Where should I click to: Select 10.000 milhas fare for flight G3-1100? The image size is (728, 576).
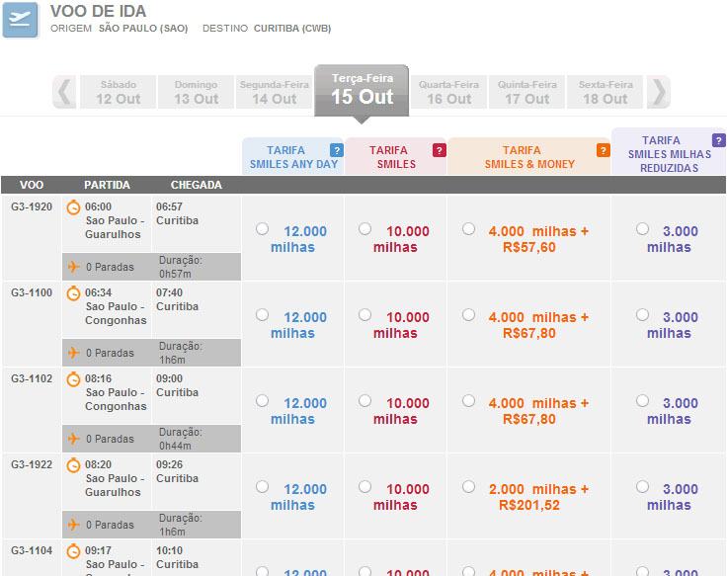364,315
